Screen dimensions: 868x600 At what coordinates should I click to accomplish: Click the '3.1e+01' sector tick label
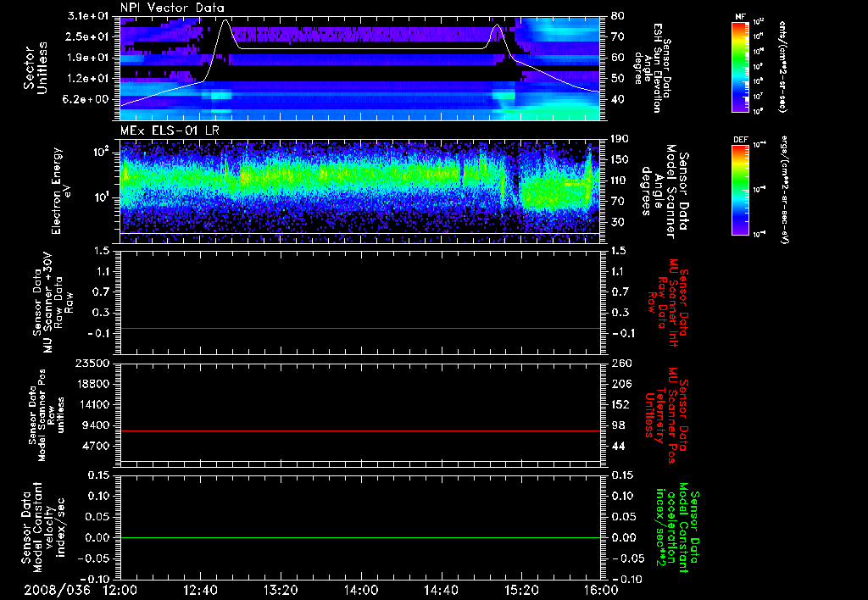pyautogui.click(x=88, y=16)
